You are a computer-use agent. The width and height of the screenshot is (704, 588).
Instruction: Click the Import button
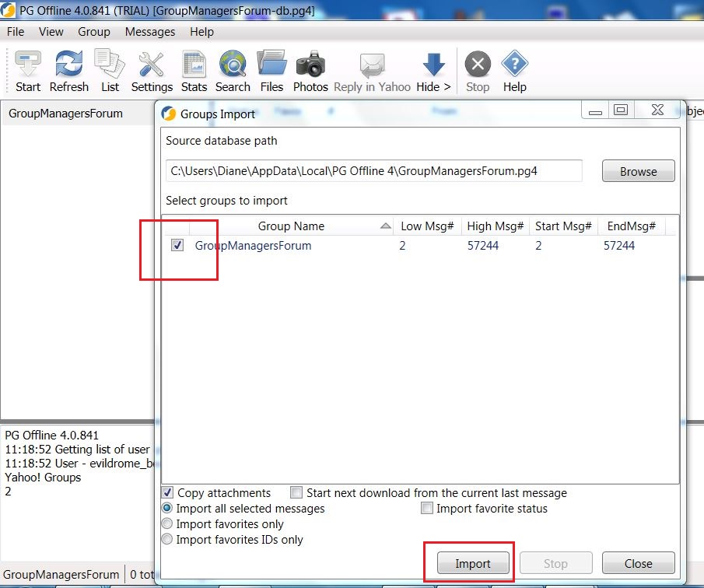click(473, 563)
